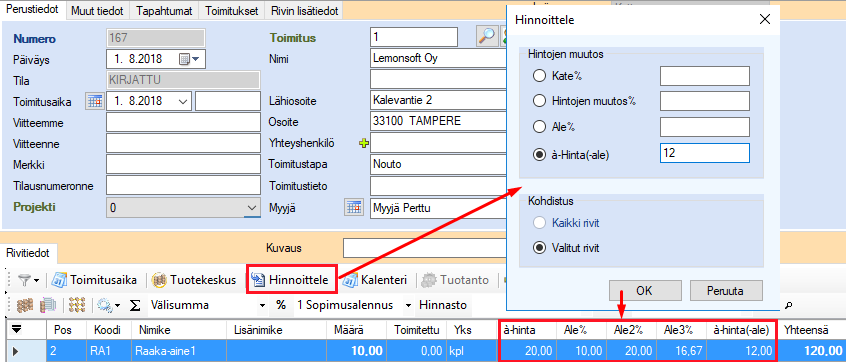846x362 pixels.
Task: Select the row indicator arrow of RA1 row
Action: pos(16,351)
